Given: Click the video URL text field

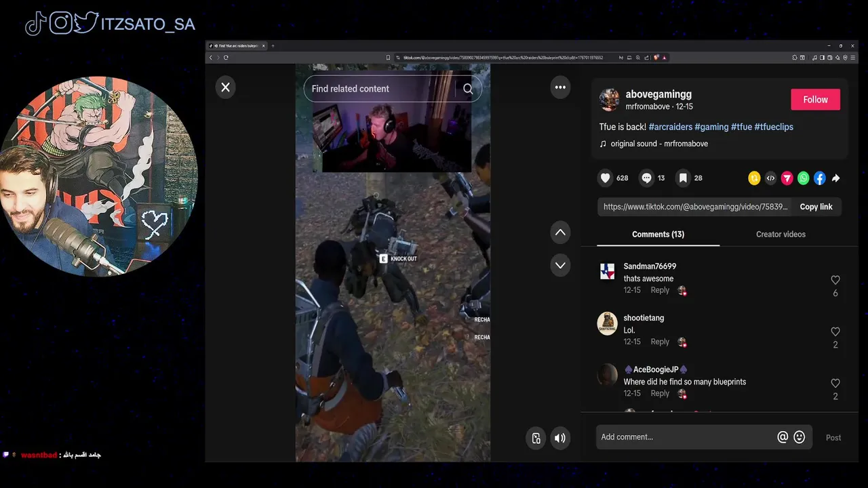Looking at the screenshot, I should 695,207.
